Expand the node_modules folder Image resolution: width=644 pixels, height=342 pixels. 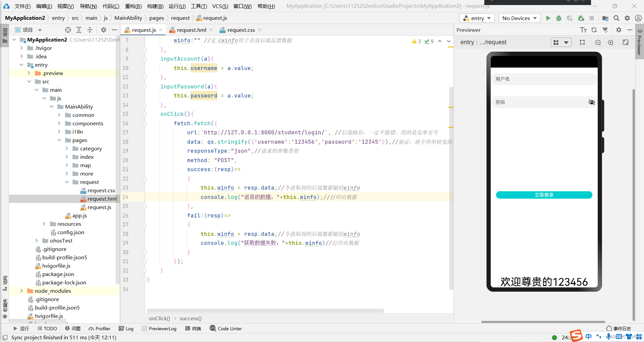[x=21, y=291]
